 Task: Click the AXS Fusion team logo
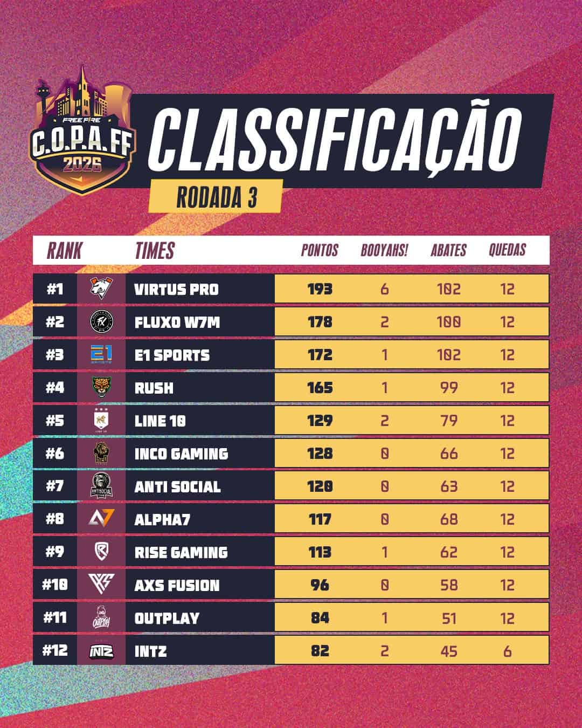[x=101, y=585]
